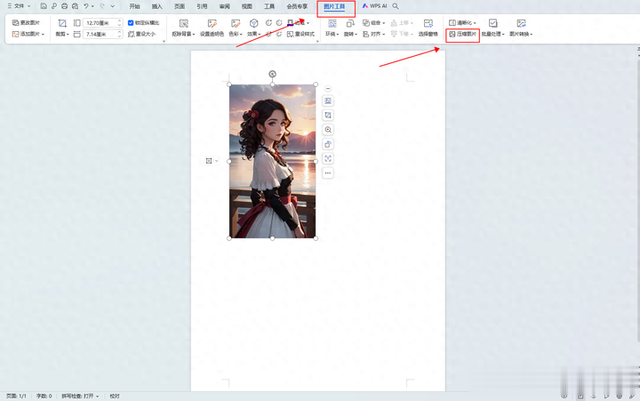Open 拼写检查 dropdown in status bar
640x401 pixels.
click(80, 396)
